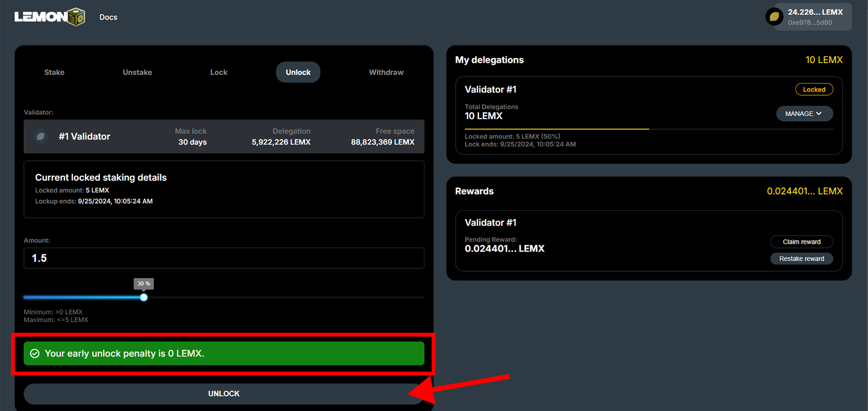
Task: Switch to the Stake tab
Action: tap(54, 72)
